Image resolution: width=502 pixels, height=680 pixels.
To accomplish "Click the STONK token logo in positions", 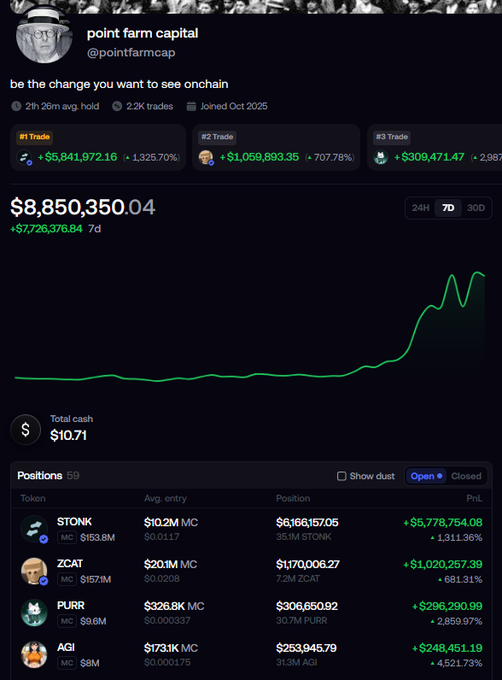I will (34, 529).
